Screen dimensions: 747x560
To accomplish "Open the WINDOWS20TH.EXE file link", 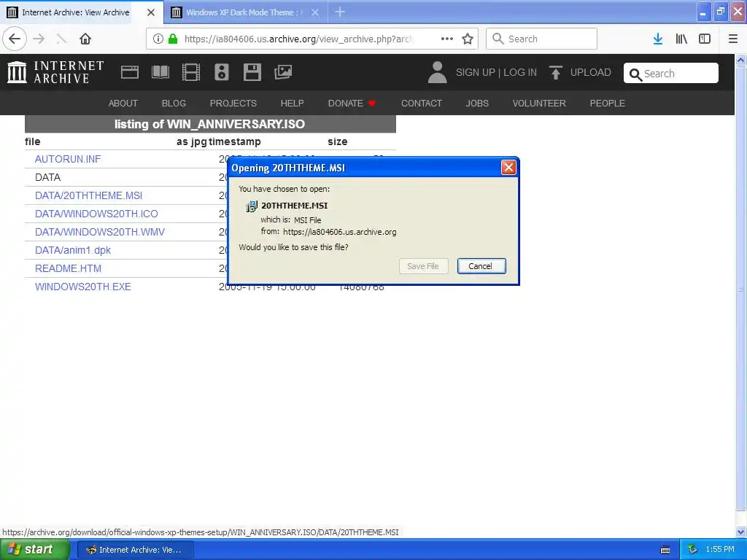I will pos(83,287).
